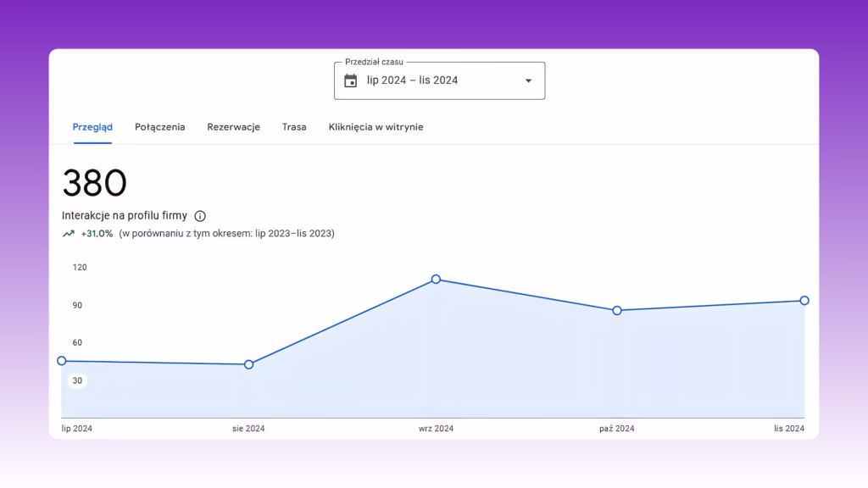Click the +31,0% change value
Screen dimensions: 868x488
tap(97, 234)
